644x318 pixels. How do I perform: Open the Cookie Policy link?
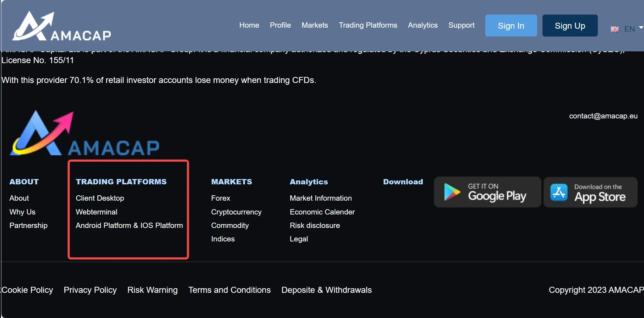click(x=27, y=290)
